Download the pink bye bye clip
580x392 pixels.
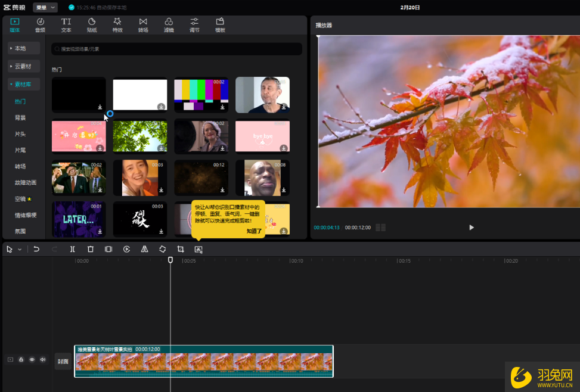tap(284, 148)
